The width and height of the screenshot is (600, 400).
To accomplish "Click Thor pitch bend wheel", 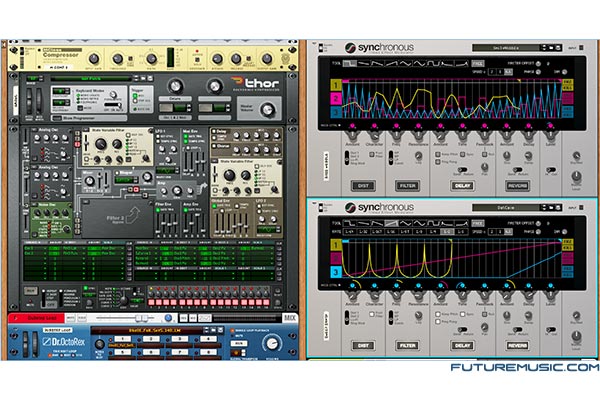I will point(29,101).
